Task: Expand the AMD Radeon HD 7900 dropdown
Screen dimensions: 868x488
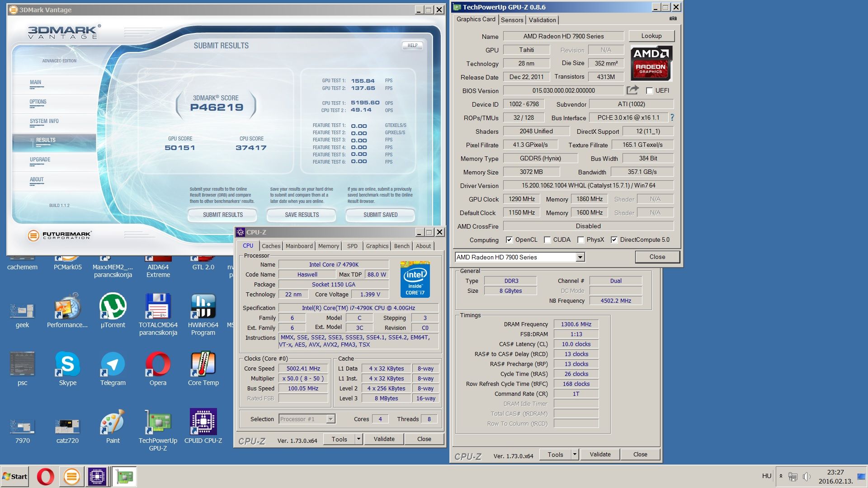Action: click(580, 257)
